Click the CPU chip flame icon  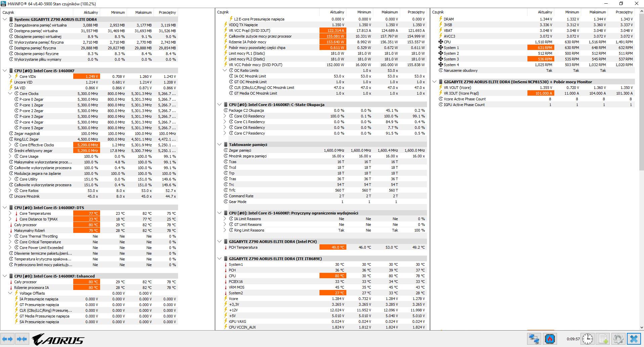[550, 339]
